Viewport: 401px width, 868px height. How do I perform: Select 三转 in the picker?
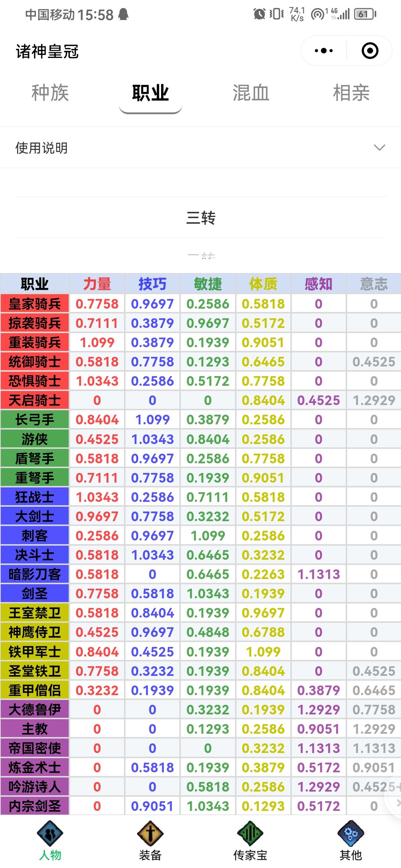pos(200,218)
